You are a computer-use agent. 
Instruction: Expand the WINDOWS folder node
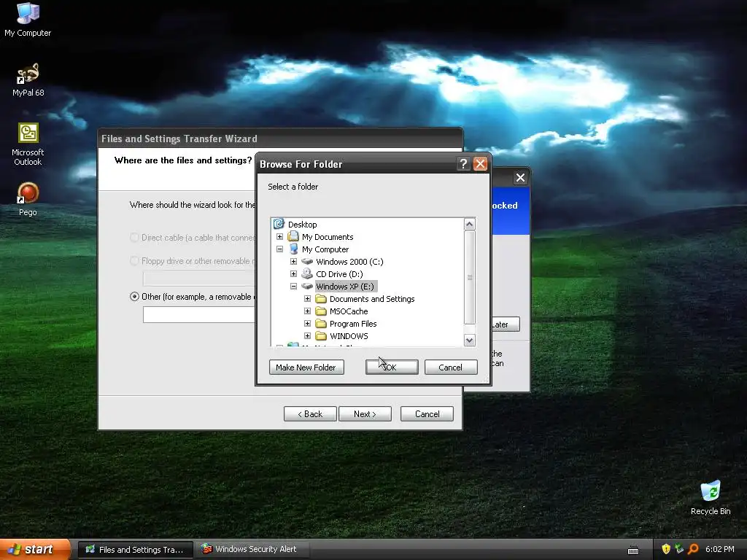coord(307,335)
